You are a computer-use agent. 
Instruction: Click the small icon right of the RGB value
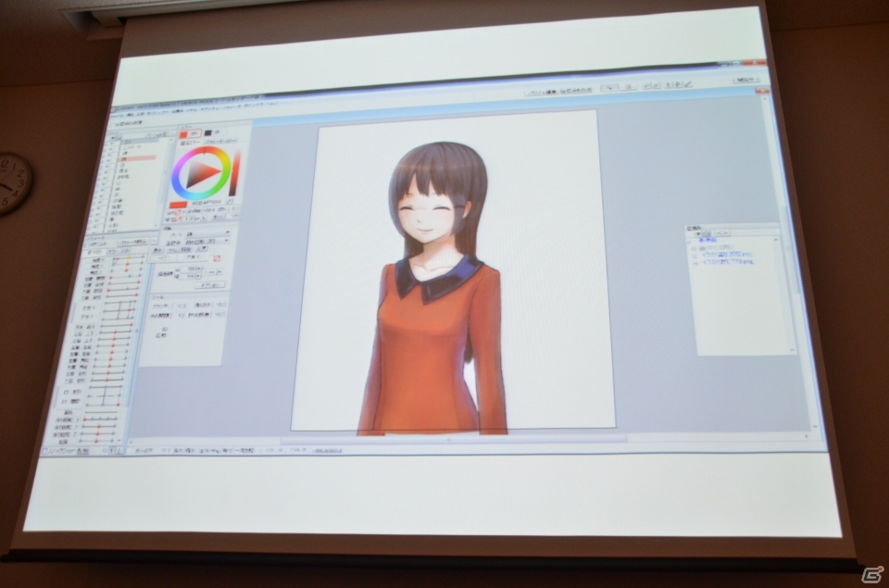pyautogui.click(x=230, y=201)
